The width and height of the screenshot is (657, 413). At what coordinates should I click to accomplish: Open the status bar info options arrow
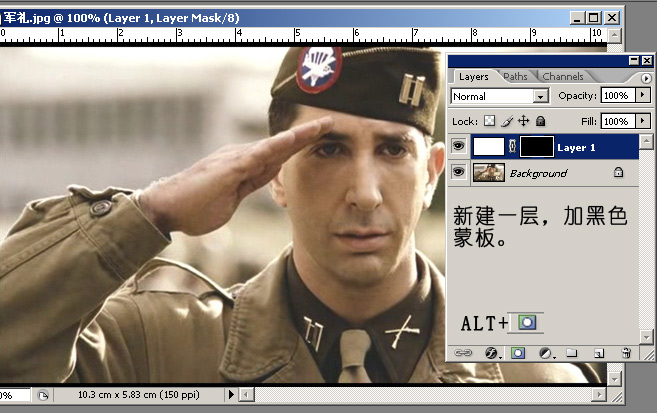231,394
